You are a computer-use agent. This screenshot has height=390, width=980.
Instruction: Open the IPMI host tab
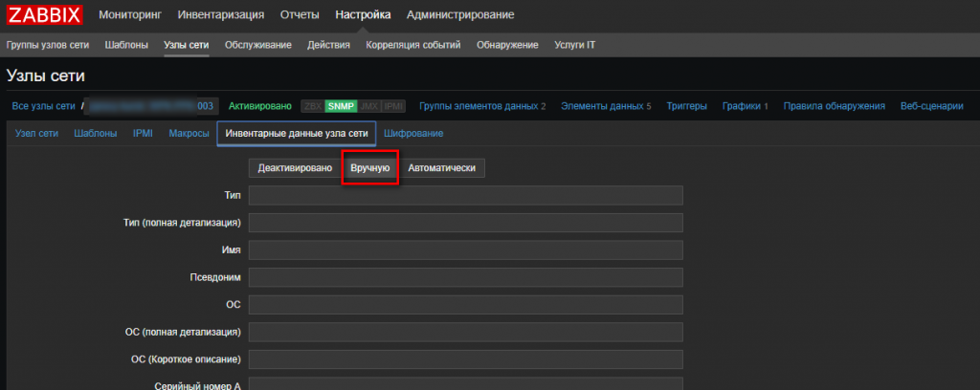(x=143, y=134)
